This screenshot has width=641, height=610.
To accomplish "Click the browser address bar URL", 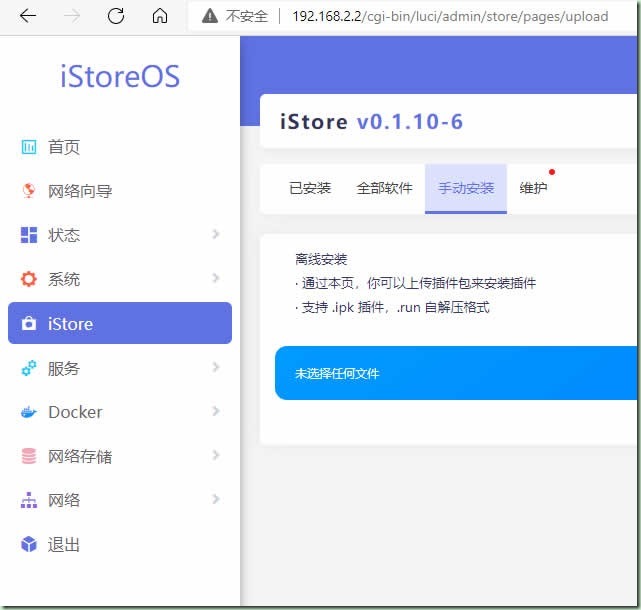I will point(450,16).
